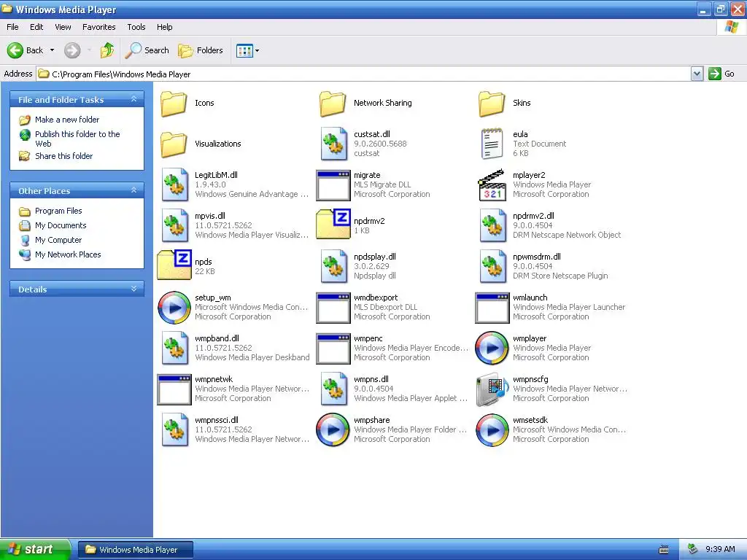The height and width of the screenshot is (560, 747).
Task: Select the wmpband.dll file icon
Action: coord(174,348)
